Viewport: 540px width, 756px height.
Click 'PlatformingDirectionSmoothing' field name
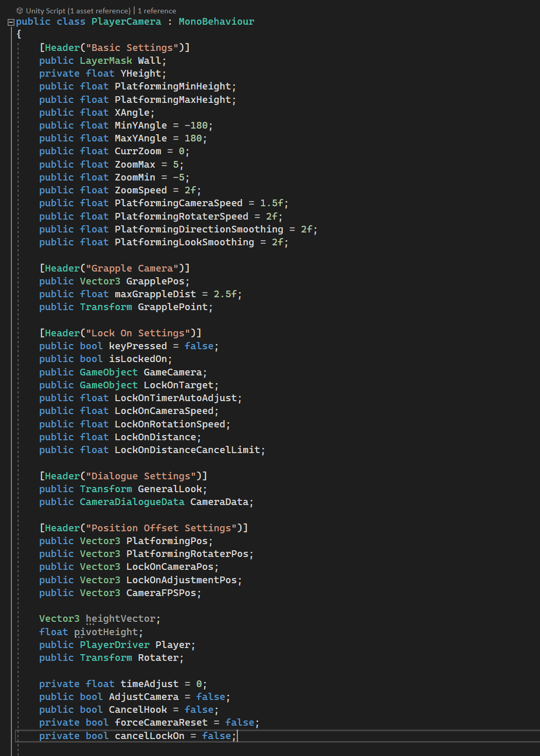(x=199, y=229)
